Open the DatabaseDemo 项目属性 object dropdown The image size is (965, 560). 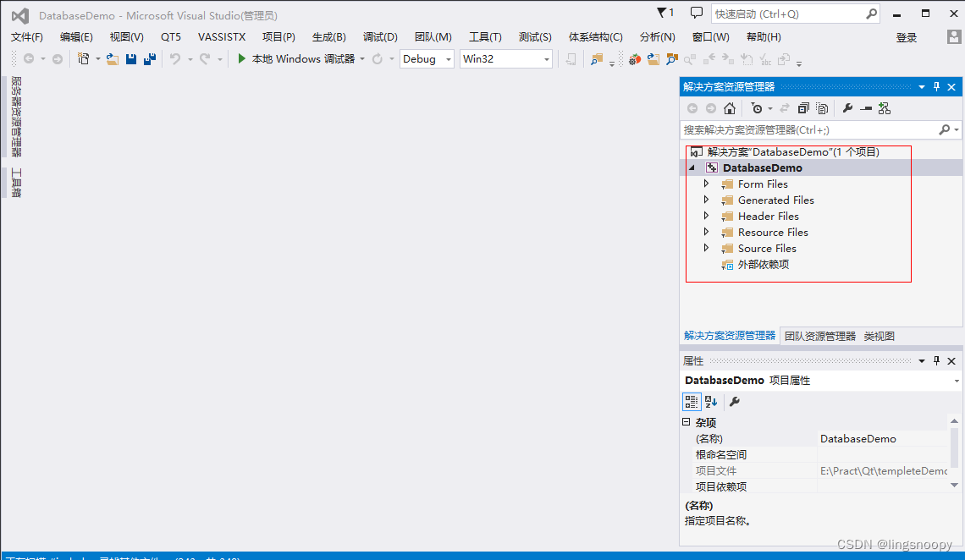click(x=957, y=381)
